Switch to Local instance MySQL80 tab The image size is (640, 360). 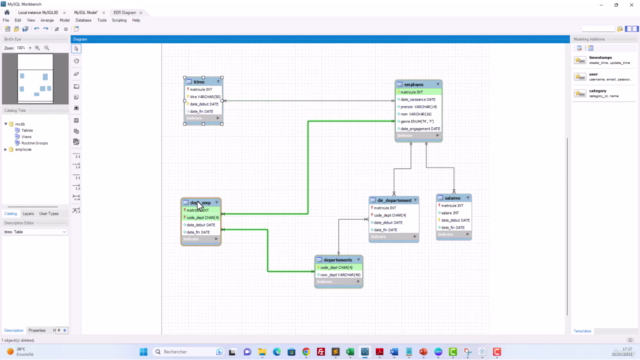(38, 13)
